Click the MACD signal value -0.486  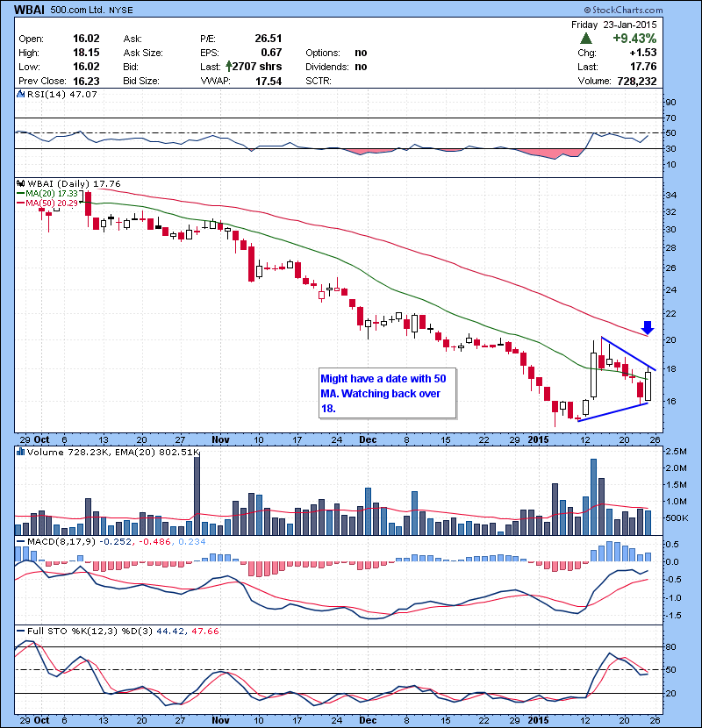coord(154,541)
